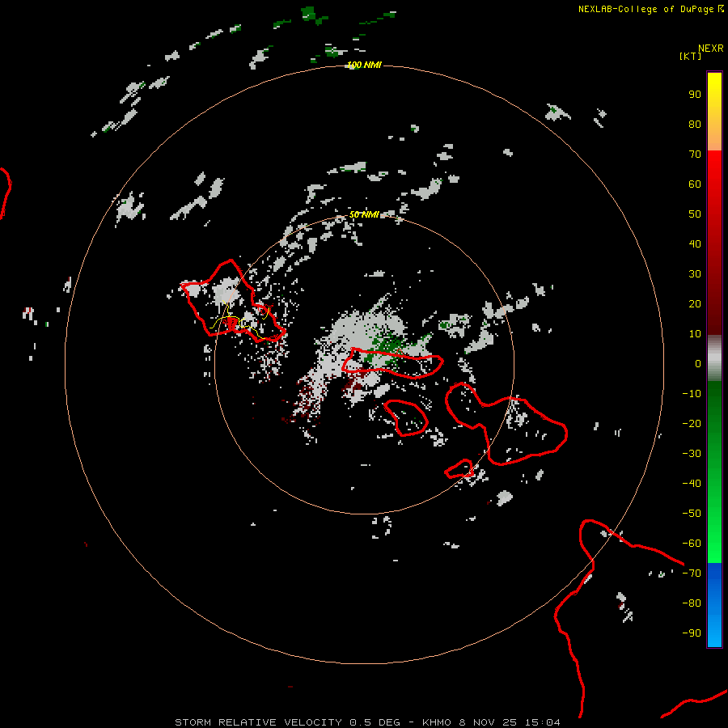Viewport: 728px width, 728px height.
Task: Click the 10 value on velocity scale
Action: pos(695,334)
